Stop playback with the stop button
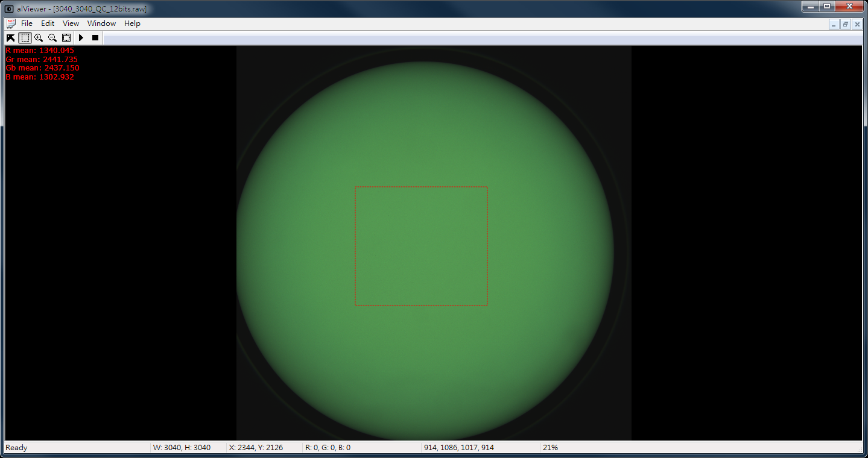The width and height of the screenshot is (868, 458). tap(95, 38)
